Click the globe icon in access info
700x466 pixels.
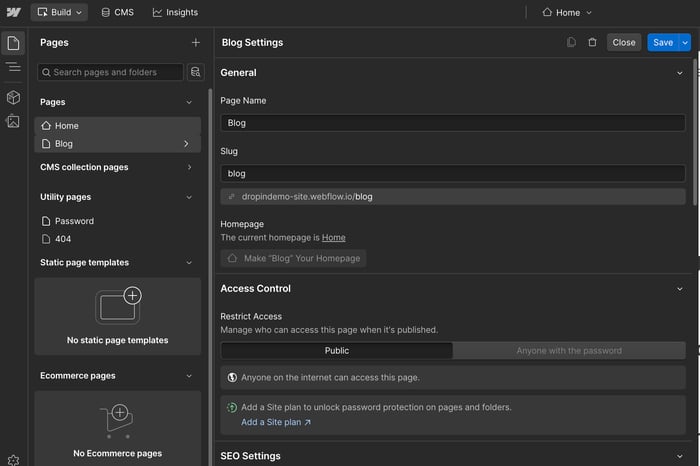point(232,378)
